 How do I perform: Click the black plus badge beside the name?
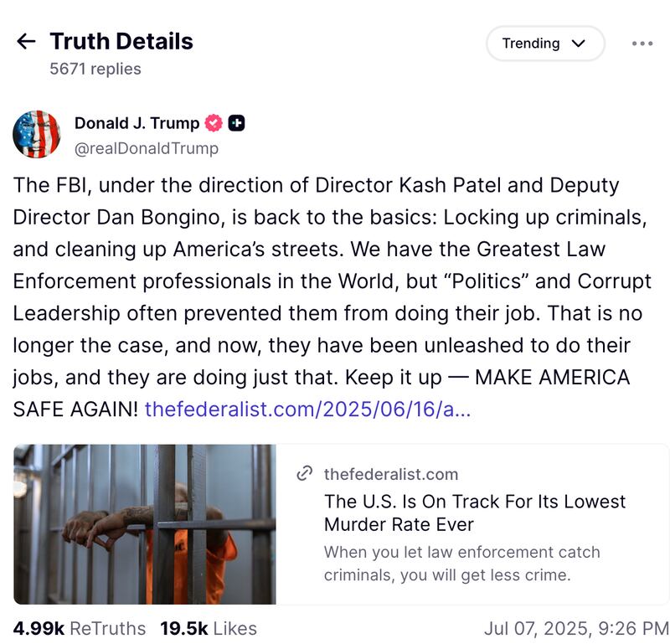pyautogui.click(x=236, y=123)
